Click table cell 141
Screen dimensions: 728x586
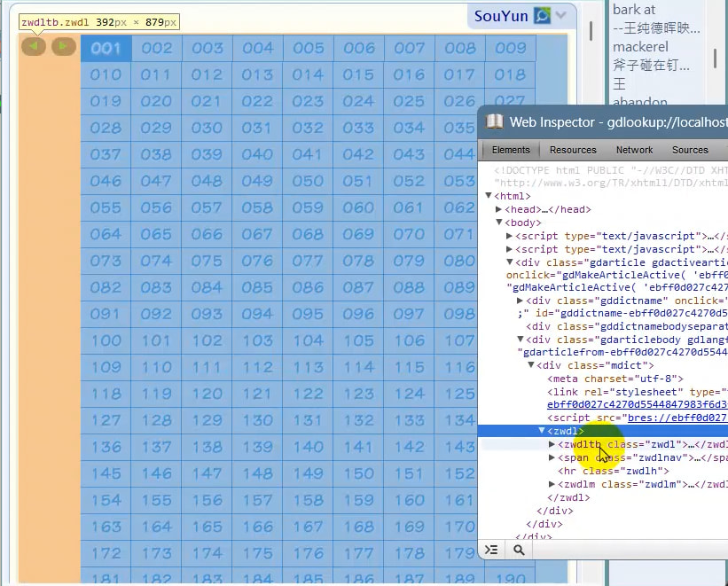tap(358, 447)
